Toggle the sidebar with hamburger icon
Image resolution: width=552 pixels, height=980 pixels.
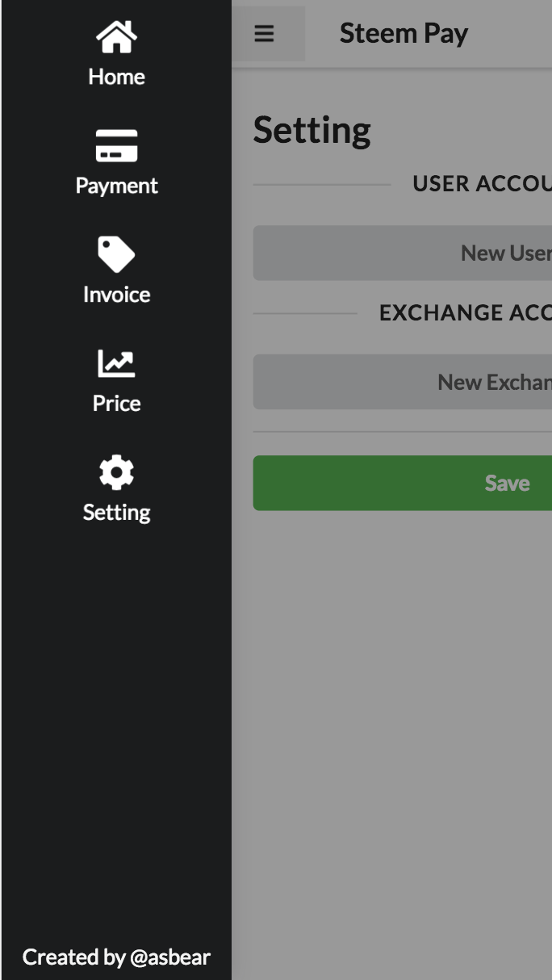tap(264, 34)
